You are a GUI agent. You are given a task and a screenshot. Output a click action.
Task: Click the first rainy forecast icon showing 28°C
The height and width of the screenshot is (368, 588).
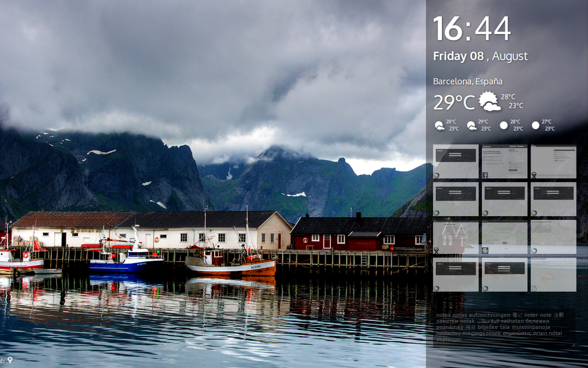(439, 124)
